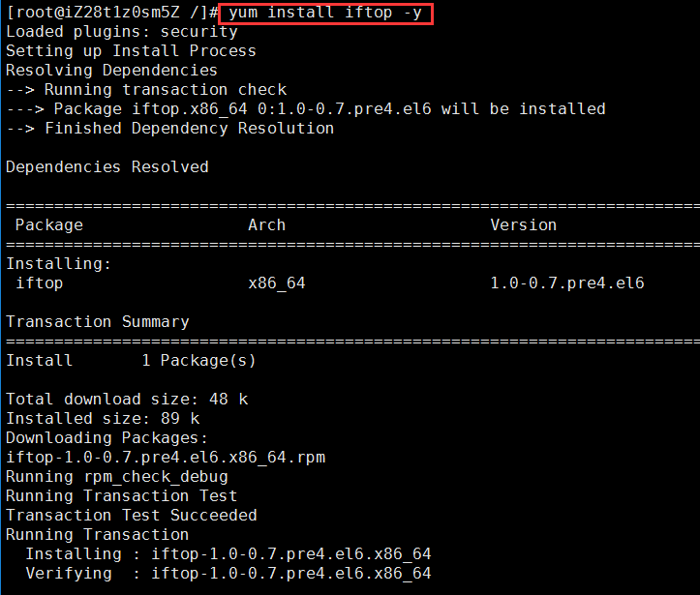This screenshot has height=595, width=700.
Task: Click the Installed size: 89 k line
Action: point(103,419)
